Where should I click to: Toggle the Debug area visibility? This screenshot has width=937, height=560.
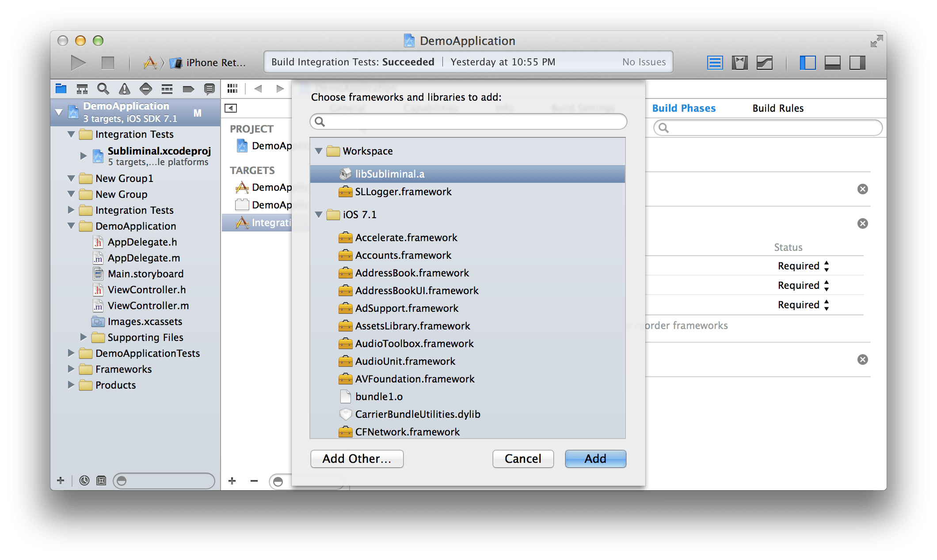click(x=832, y=63)
